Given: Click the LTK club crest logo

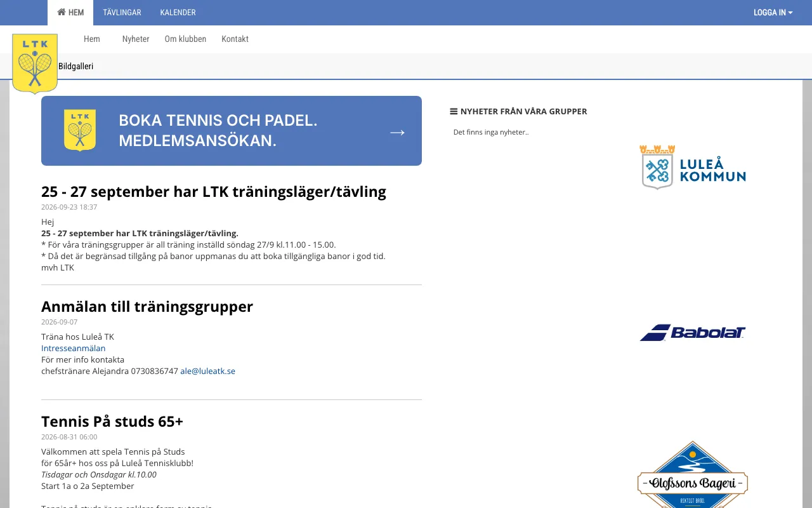Looking at the screenshot, I should pyautogui.click(x=35, y=63).
